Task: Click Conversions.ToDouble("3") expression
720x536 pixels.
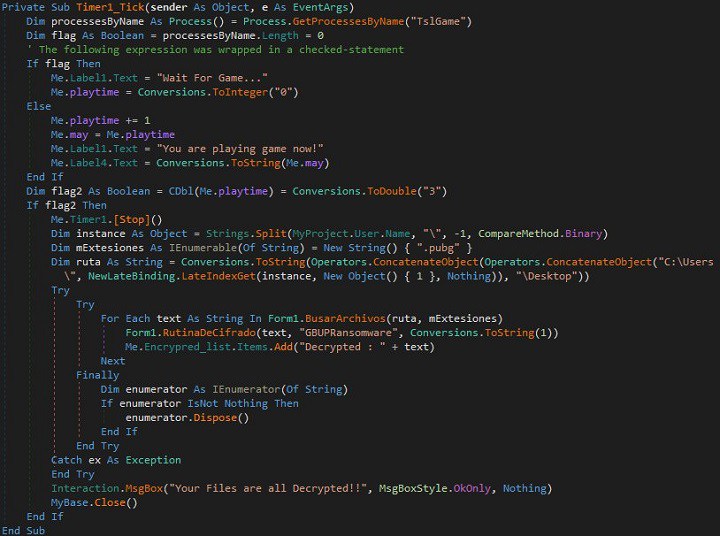Action: (370, 191)
